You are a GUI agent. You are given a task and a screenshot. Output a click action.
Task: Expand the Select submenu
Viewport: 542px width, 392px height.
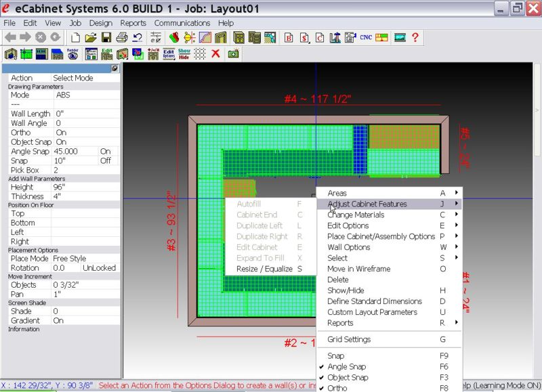point(390,258)
